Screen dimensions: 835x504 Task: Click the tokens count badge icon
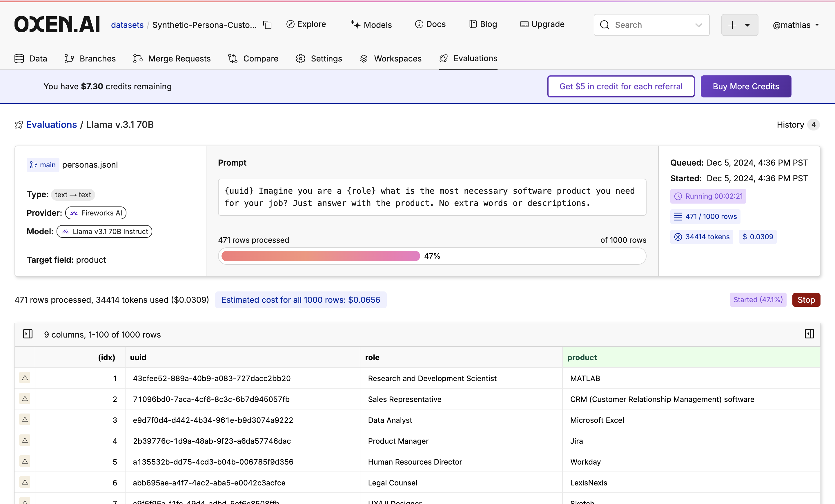(x=678, y=237)
